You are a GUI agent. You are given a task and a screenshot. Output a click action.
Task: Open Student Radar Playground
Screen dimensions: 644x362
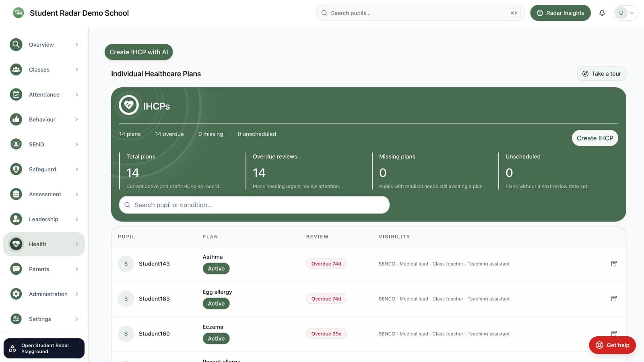pos(44,348)
